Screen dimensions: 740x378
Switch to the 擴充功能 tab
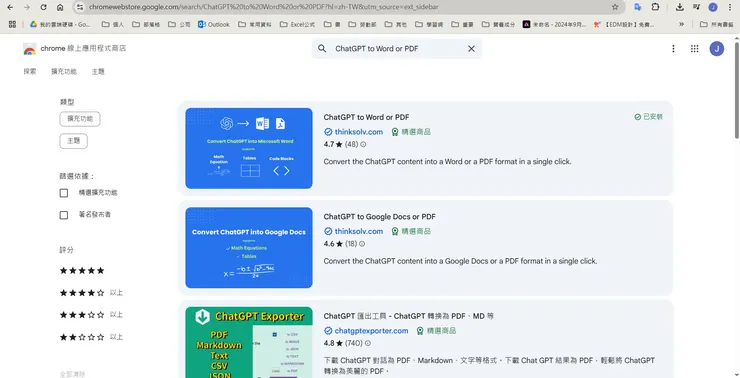(x=64, y=71)
